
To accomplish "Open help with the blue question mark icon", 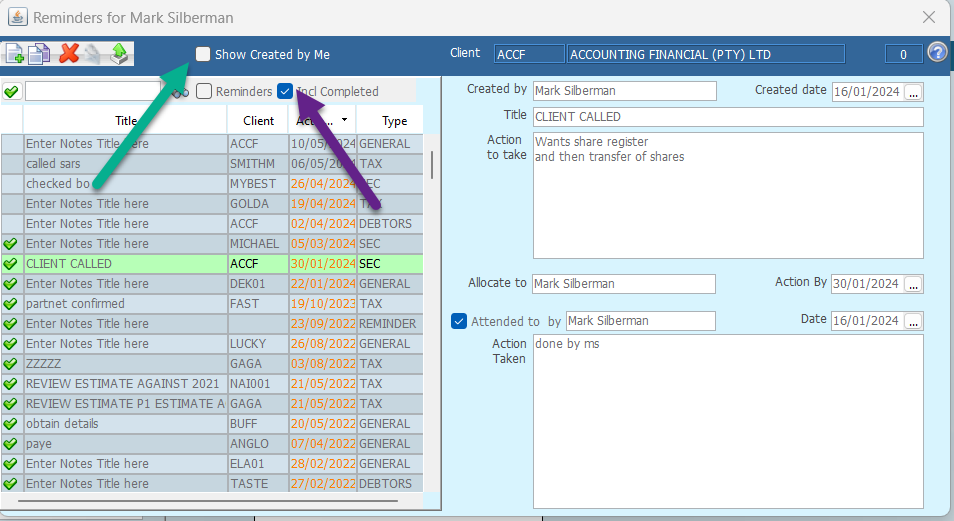I will pyautogui.click(x=937, y=54).
